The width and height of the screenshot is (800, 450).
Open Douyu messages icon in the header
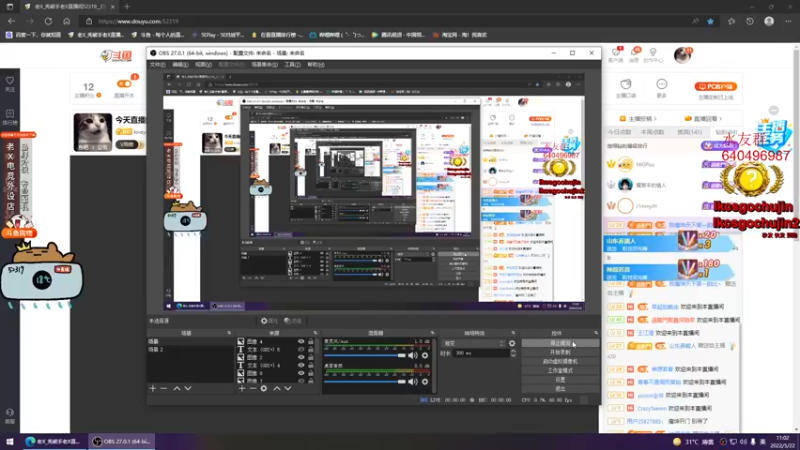(x=634, y=54)
